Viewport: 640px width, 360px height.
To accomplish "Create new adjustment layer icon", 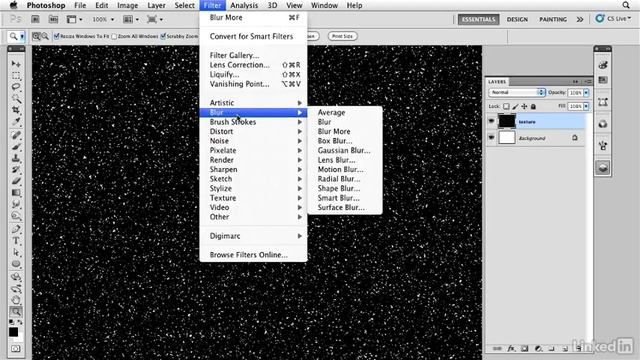I will click(x=538, y=349).
